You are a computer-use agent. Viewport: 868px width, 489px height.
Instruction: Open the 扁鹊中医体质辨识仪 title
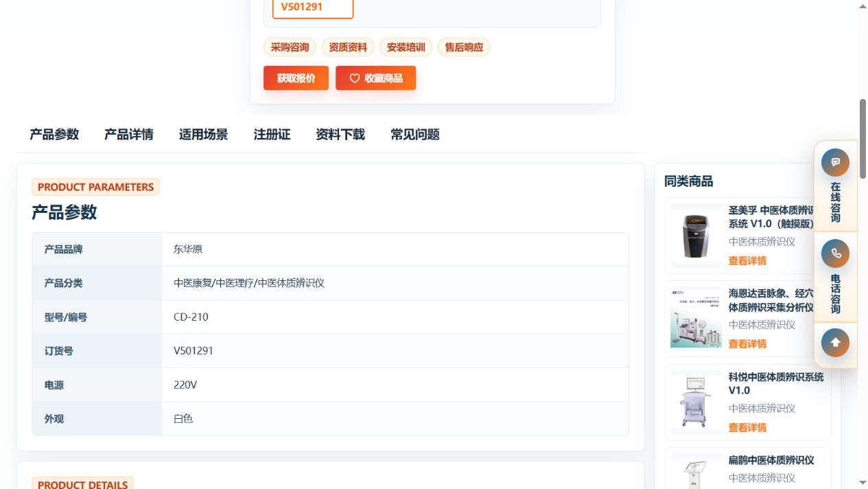771,460
